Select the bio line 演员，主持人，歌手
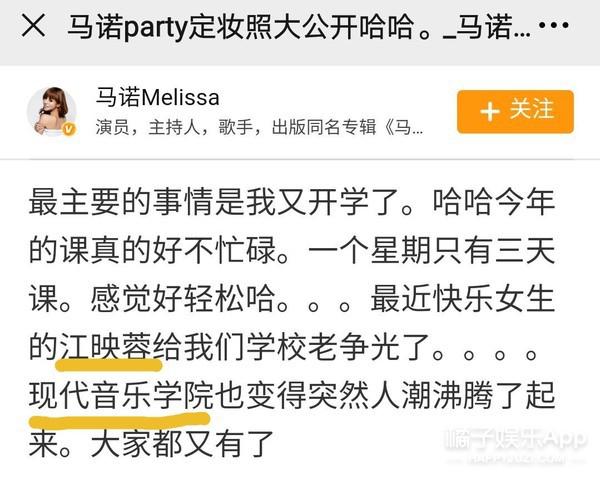Screen dimensions: 600x479 tap(174, 127)
